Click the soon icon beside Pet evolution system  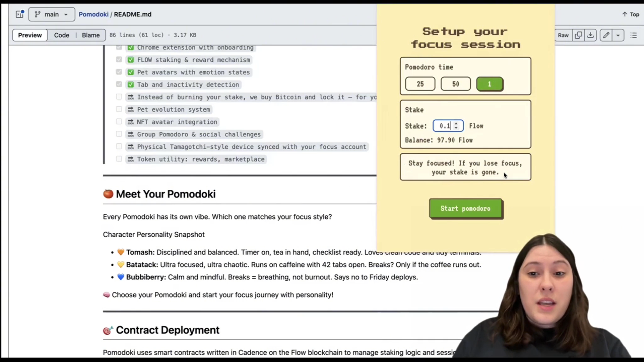coord(130,109)
